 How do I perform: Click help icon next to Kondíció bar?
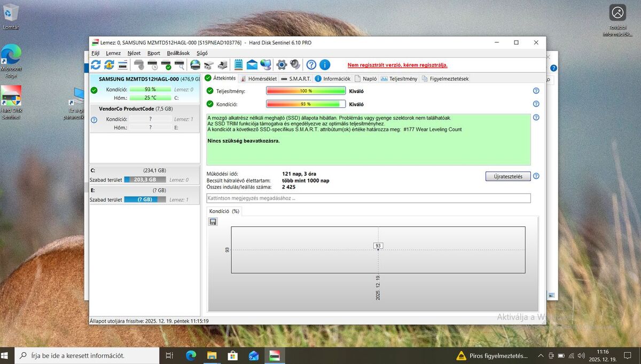536,104
